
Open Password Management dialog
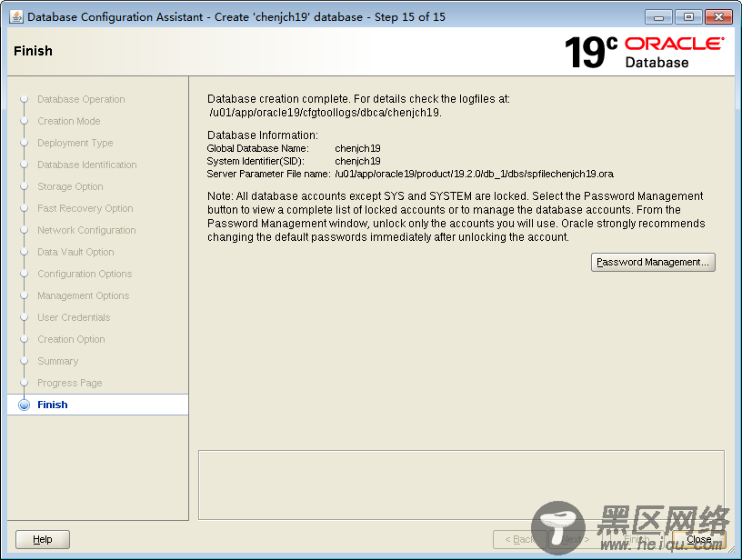coord(653,262)
